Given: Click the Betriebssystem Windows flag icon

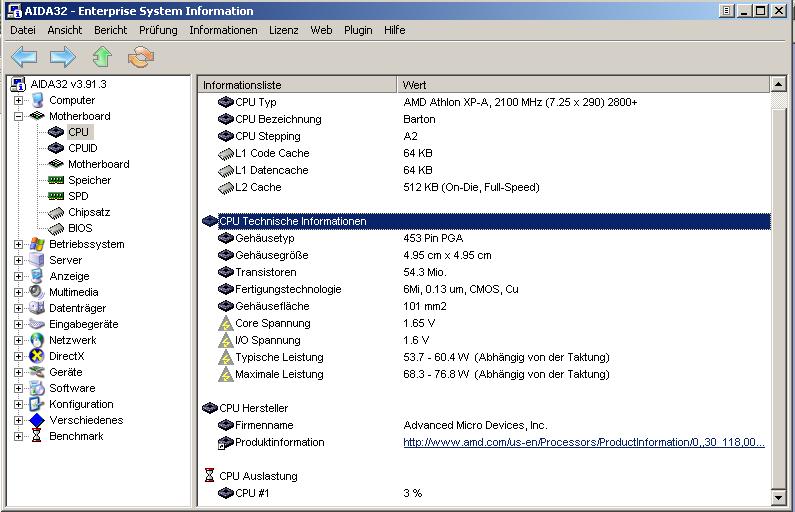Looking at the screenshot, I should pos(37,244).
